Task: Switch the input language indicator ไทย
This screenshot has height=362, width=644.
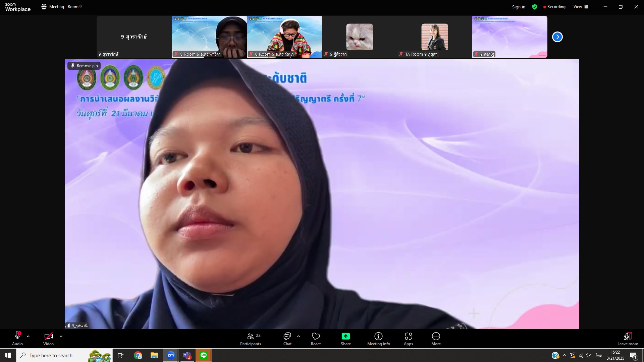Action: pos(599,355)
